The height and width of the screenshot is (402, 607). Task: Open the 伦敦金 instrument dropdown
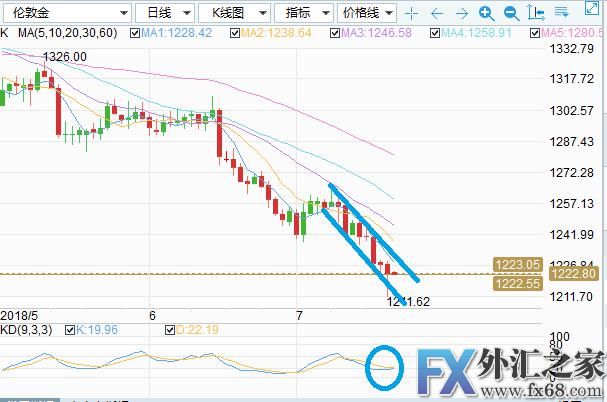67,13
